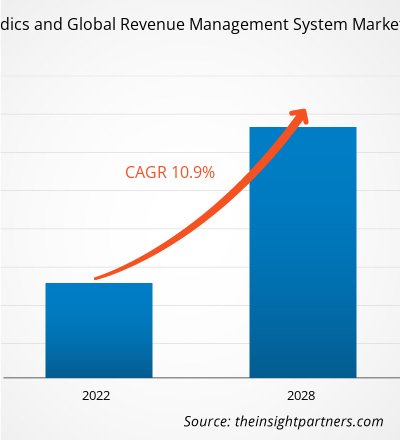The width and height of the screenshot is (400, 440).
Task: Click the 10.9% percentage value
Action: click(x=193, y=172)
